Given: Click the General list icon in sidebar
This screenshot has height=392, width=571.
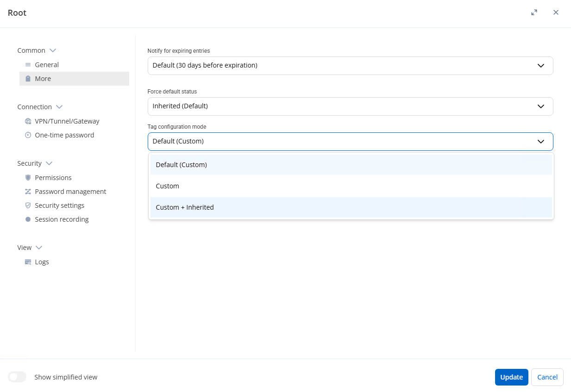Looking at the screenshot, I should point(28,65).
